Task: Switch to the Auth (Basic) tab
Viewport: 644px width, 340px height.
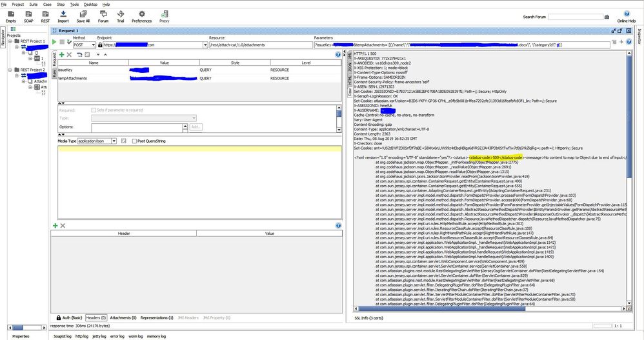Action: (70, 317)
